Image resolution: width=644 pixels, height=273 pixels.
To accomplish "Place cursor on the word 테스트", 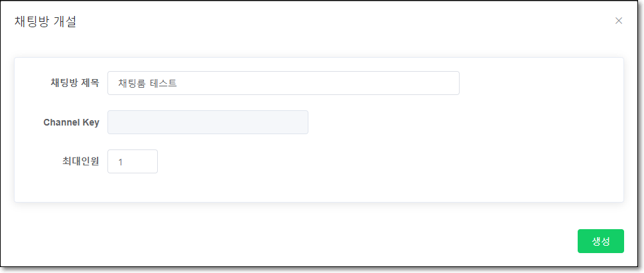I will pos(163,84).
